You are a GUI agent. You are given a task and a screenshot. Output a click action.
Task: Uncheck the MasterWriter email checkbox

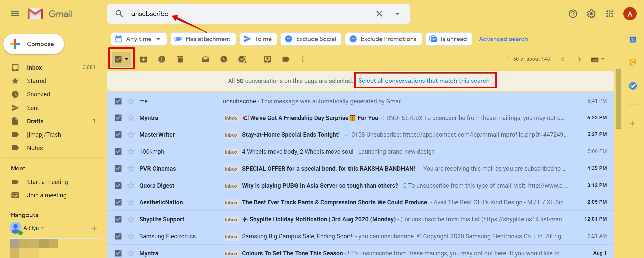[118, 134]
